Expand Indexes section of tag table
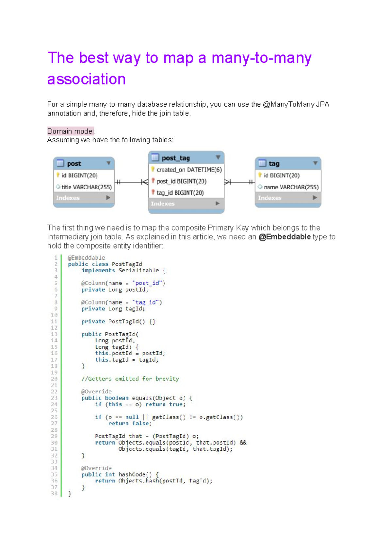Screen dimensions: 392x555 tap(315, 198)
